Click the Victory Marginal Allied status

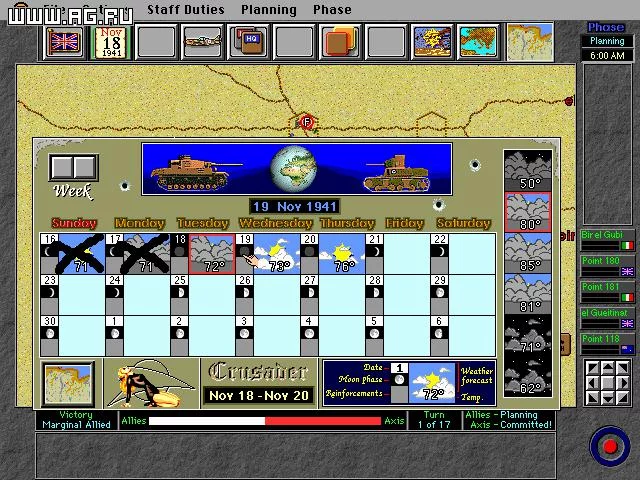(x=76, y=420)
